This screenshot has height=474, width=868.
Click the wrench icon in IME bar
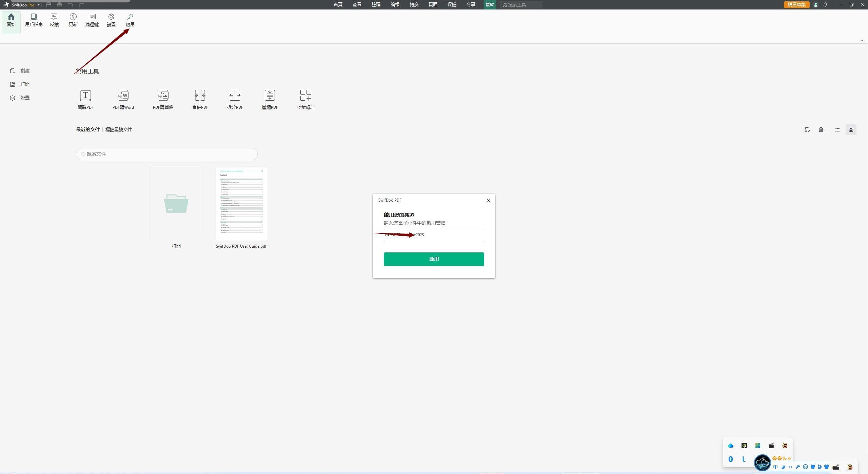point(798,467)
